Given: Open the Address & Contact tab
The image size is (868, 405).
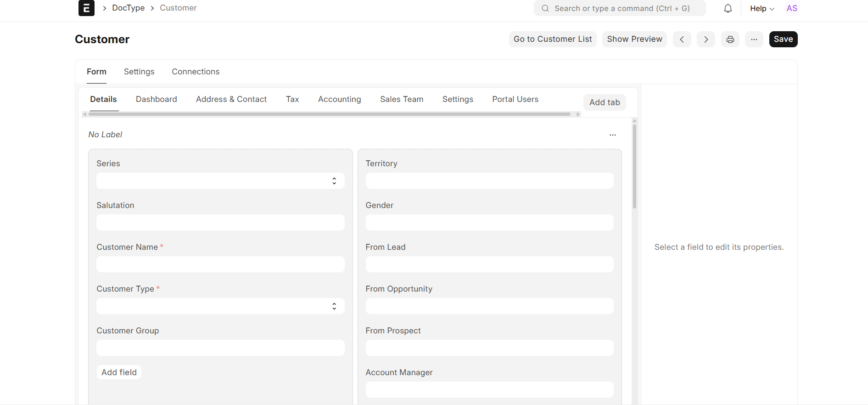Looking at the screenshot, I should (231, 99).
